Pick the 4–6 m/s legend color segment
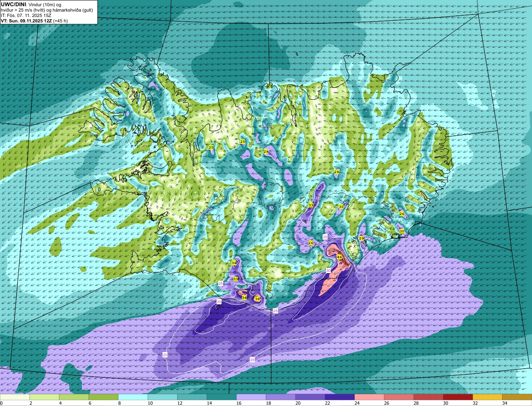The image size is (532, 406). pyautogui.click(x=74, y=397)
